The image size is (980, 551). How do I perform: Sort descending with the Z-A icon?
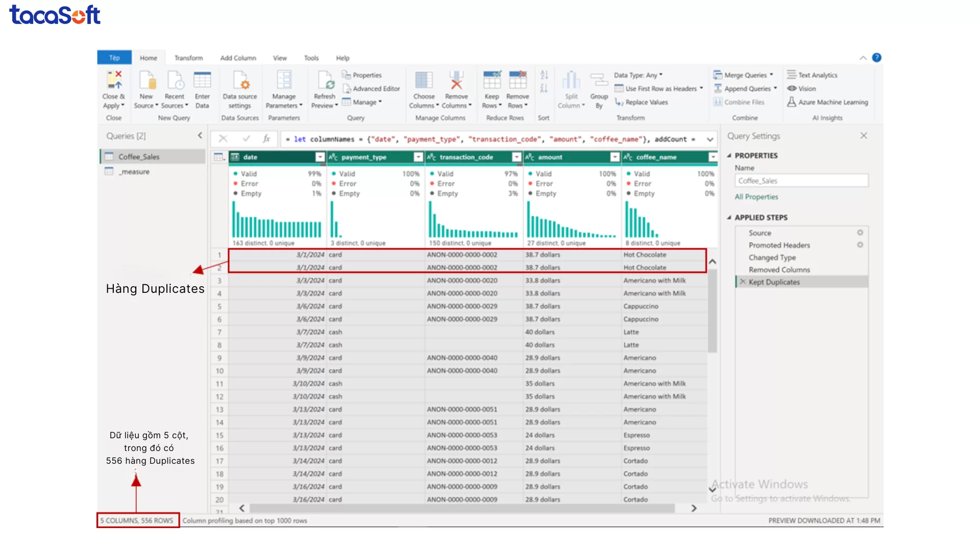[x=544, y=88]
